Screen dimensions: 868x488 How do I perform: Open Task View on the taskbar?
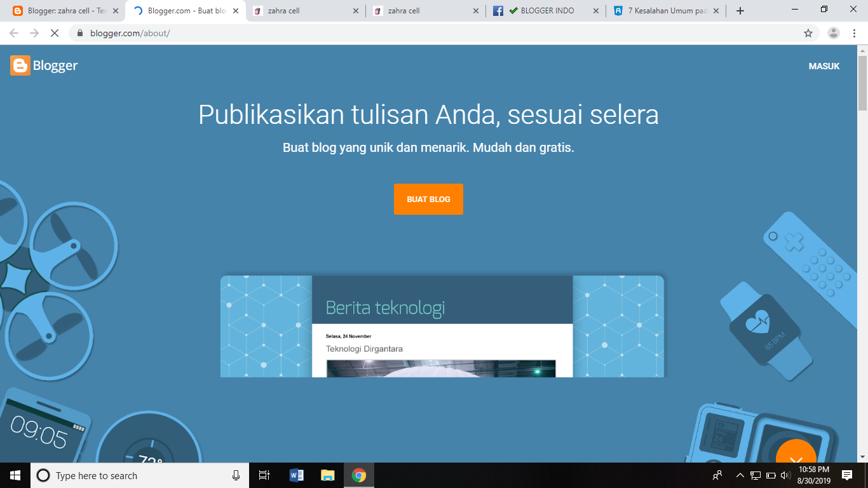click(264, 475)
